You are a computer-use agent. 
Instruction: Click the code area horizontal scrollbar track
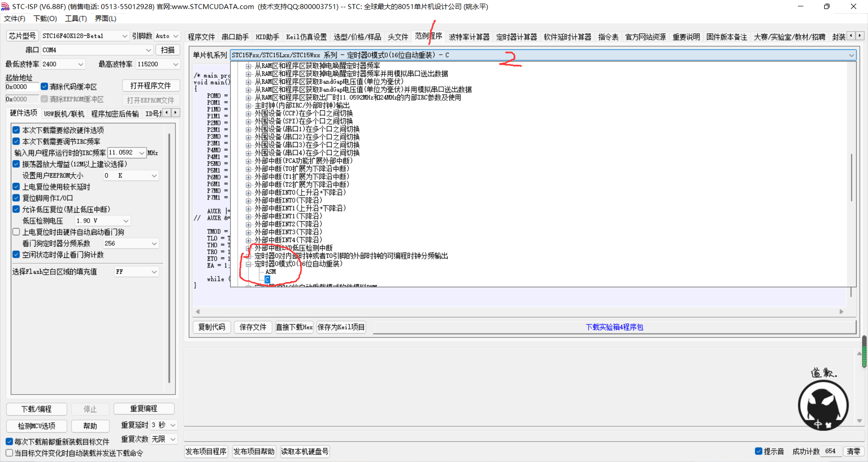[x=519, y=311]
